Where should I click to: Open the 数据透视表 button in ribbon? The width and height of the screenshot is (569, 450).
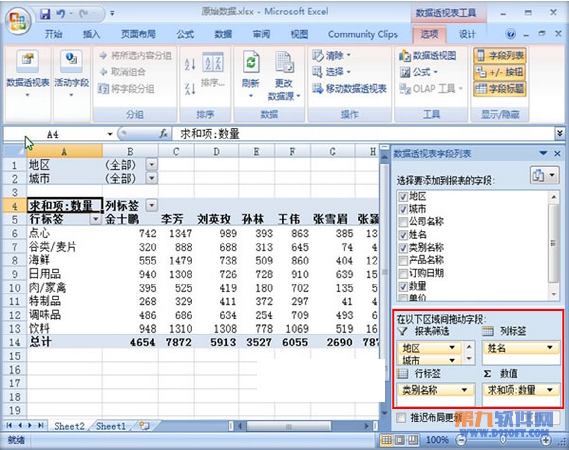tap(28, 74)
